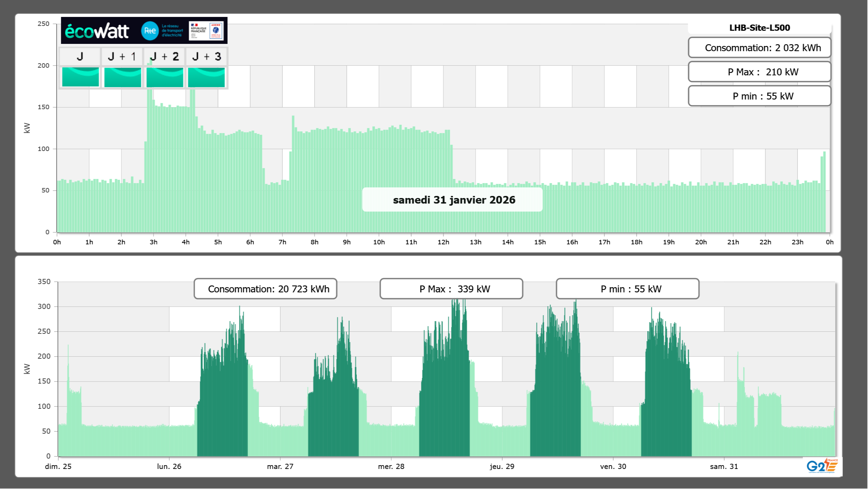
Task: Select the 12h tick on daily chart
Action: pyautogui.click(x=443, y=242)
